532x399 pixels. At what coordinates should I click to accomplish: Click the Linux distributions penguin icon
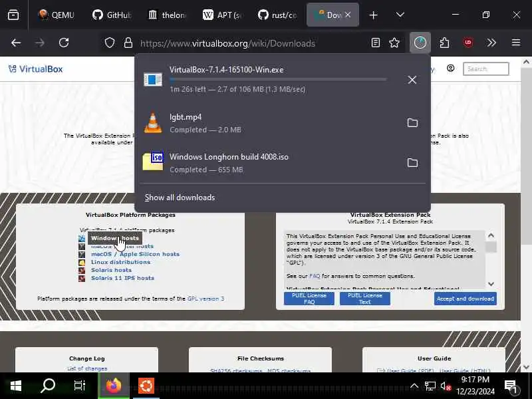[82, 262]
